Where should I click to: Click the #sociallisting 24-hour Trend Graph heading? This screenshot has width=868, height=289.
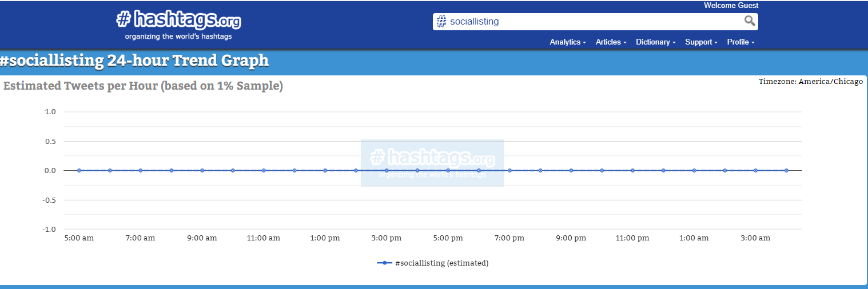[134, 61]
